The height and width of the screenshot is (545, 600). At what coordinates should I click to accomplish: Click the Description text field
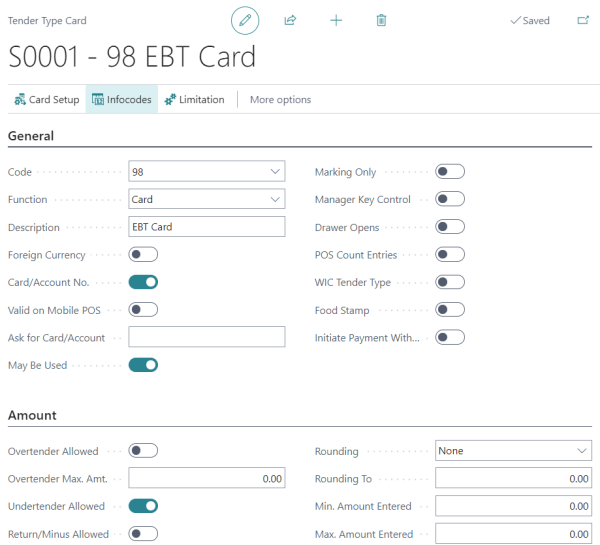[x=207, y=227]
